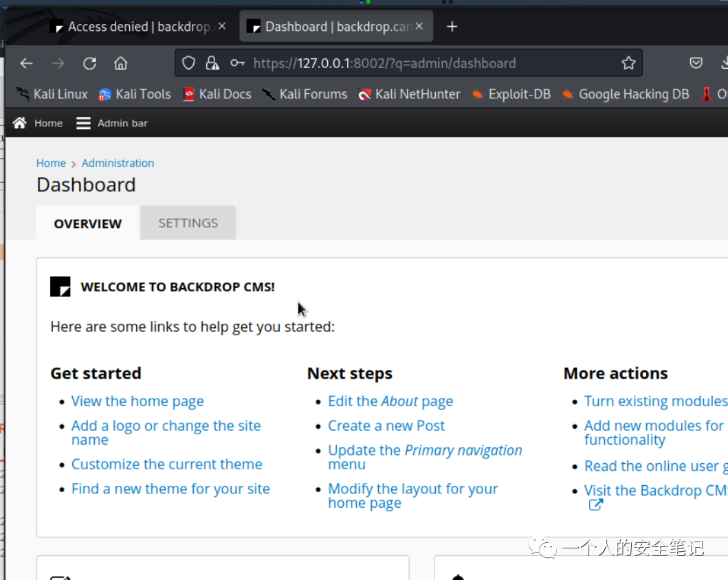Screen dimensions: 728x580
Task: Switch to the Access denied tab
Action: tap(138, 26)
